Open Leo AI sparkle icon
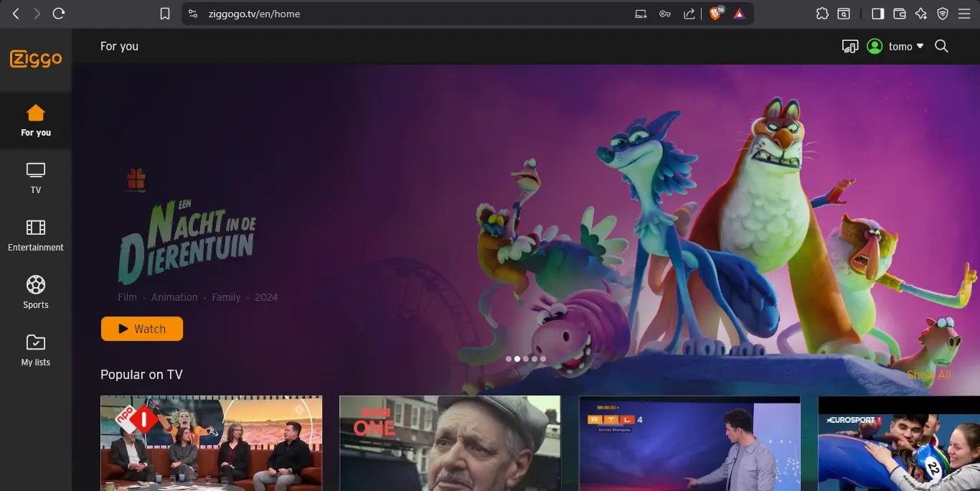 (921, 14)
